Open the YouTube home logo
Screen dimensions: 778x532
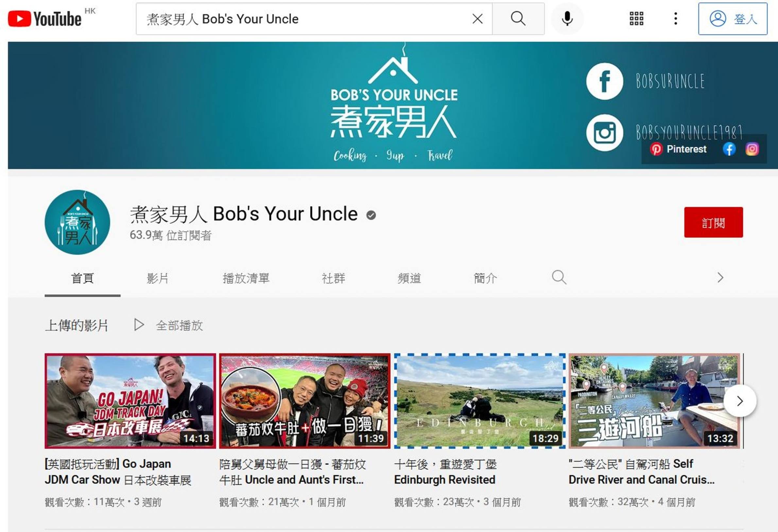[44, 19]
